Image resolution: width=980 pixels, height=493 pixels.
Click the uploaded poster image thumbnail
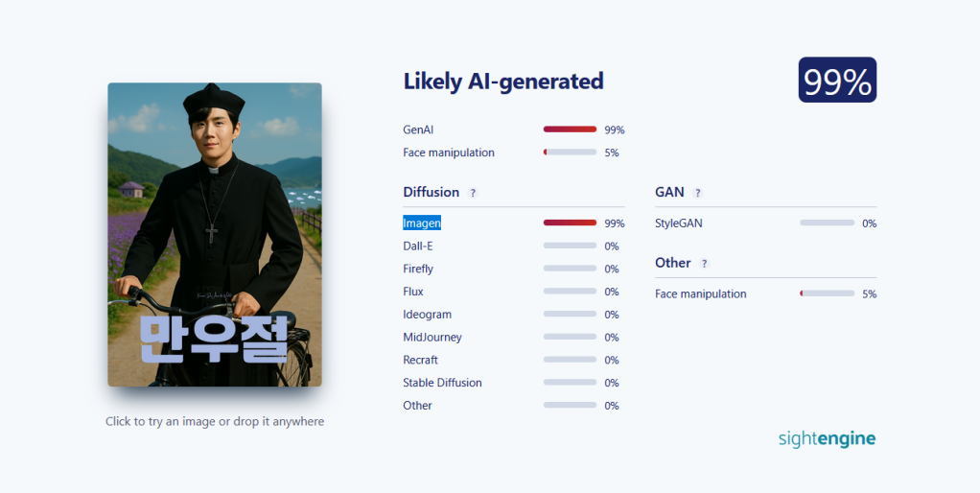215,235
